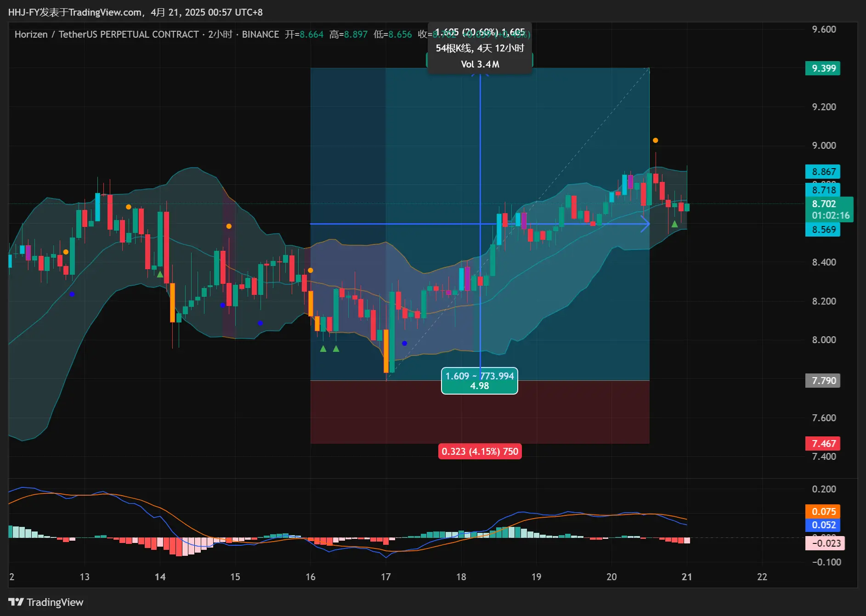Click the publisher header 'HHJ-FY发表于TradingView.com'
This screenshot has width=866, height=616.
tap(75, 12)
